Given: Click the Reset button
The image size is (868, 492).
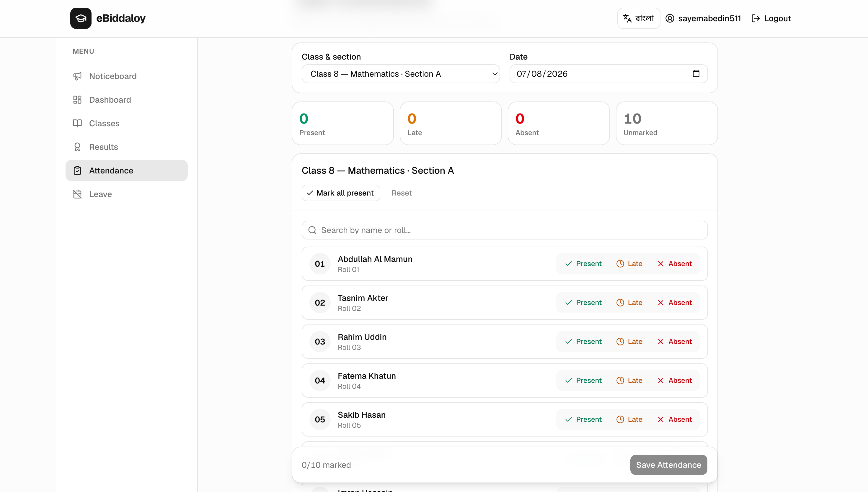Looking at the screenshot, I should [401, 193].
